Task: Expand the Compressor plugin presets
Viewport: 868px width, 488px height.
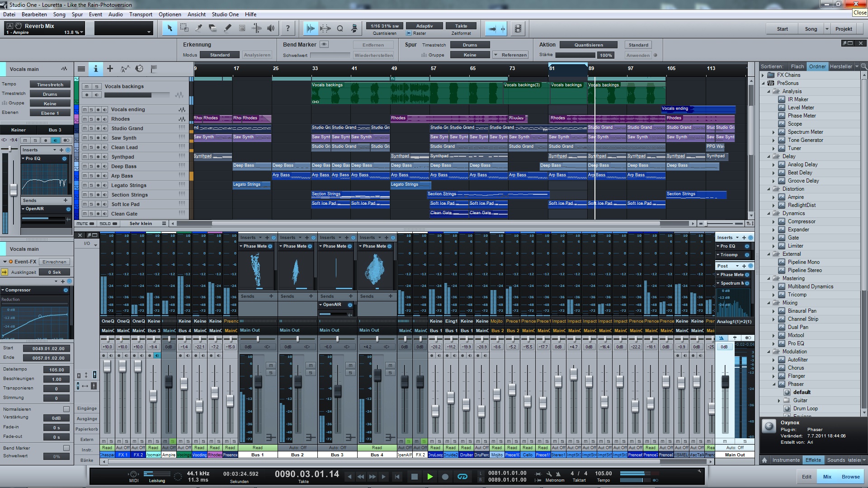Action: 774,221
